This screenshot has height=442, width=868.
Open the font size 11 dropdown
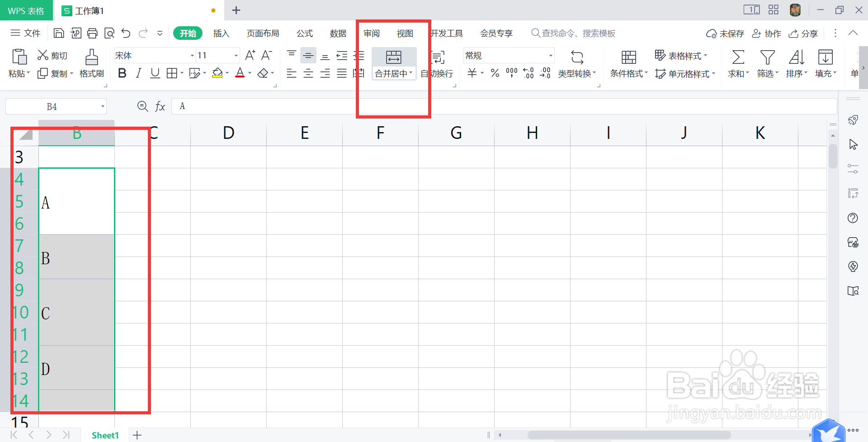pos(236,56)
